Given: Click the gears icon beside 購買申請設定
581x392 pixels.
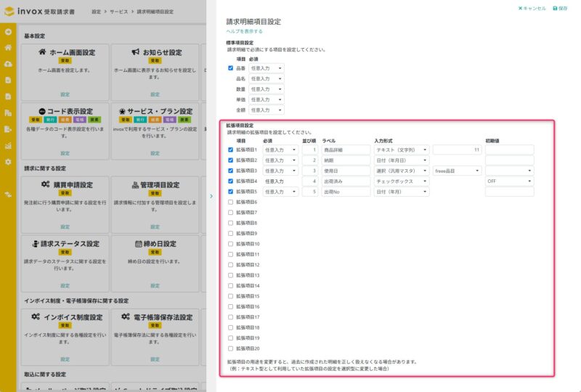Looking at the screenshot, I should point(45,184).
